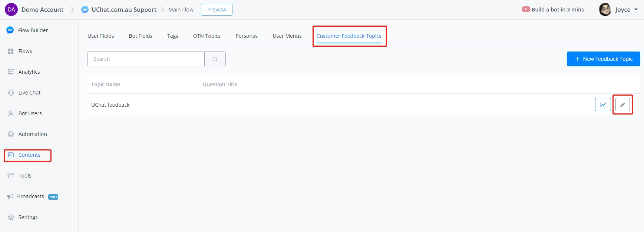
Task: Open Settings from the sidebar
Action: [x=28, y=217]
